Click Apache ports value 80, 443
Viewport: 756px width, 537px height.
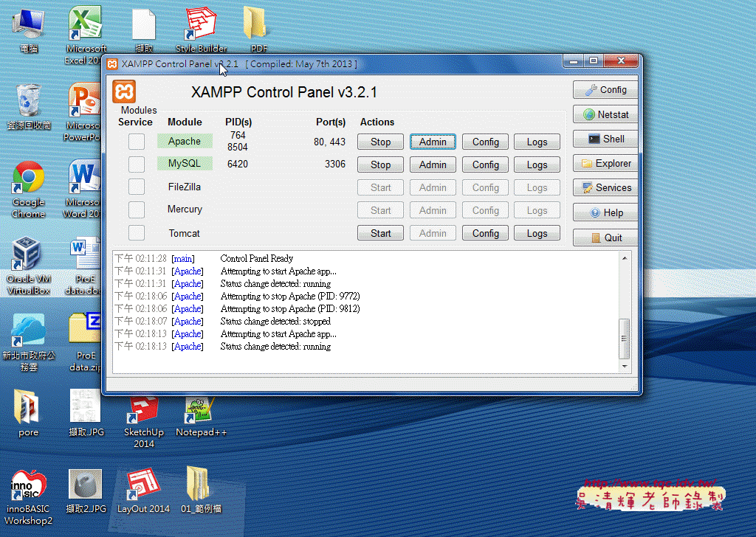(x=330, y=142)
